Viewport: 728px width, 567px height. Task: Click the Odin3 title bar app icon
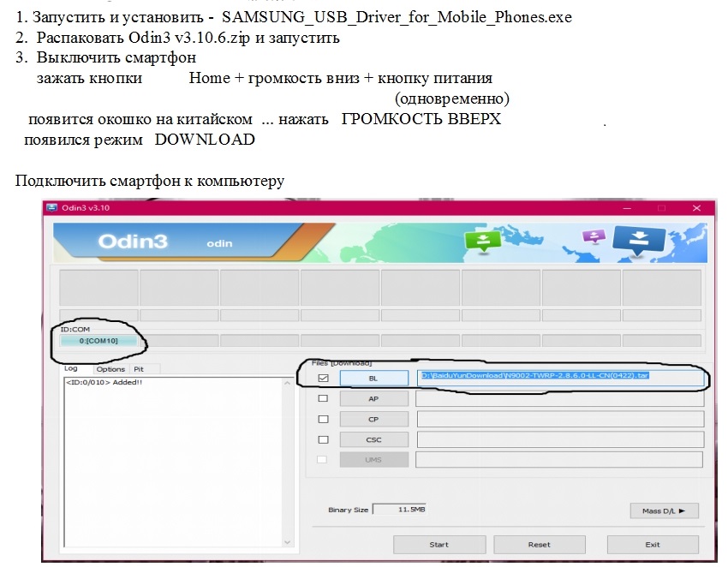pyautogui.click(x=52, y=207)
